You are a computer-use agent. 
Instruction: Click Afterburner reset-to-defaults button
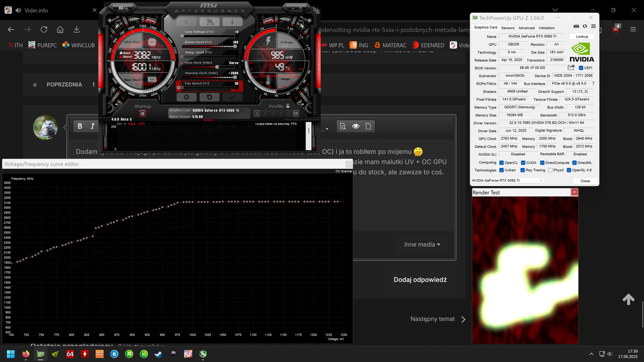(x=209, y=97)
